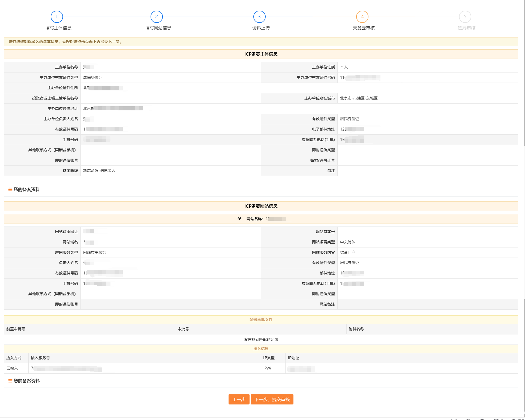Submit with 下一步，提交审核 button
The height and width of the screenshot is (420, 525).
point(272,399)
